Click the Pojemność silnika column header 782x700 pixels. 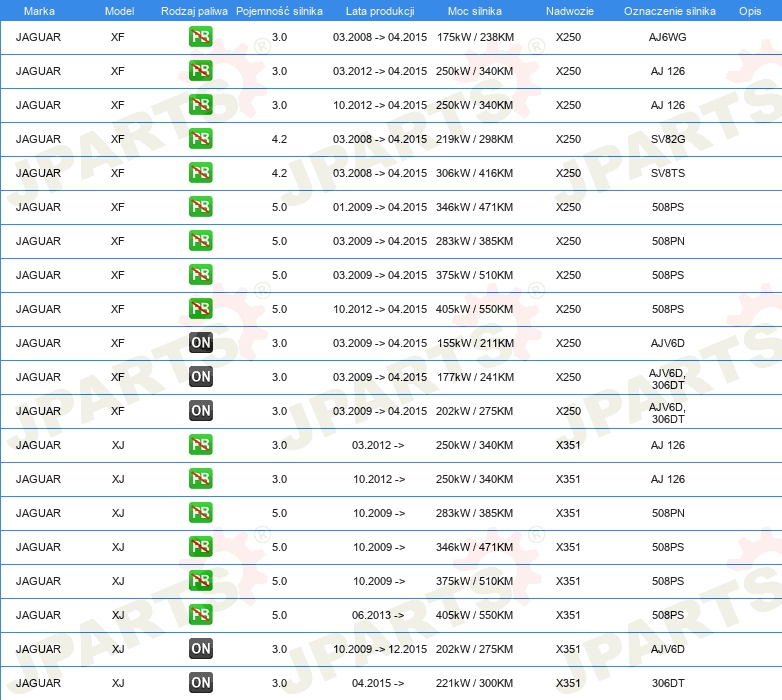click(279, 11)
